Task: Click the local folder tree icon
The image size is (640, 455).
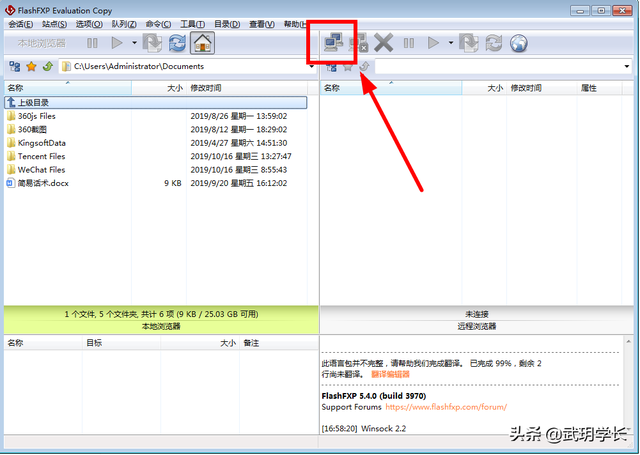Action: click(x=15, y=66)
